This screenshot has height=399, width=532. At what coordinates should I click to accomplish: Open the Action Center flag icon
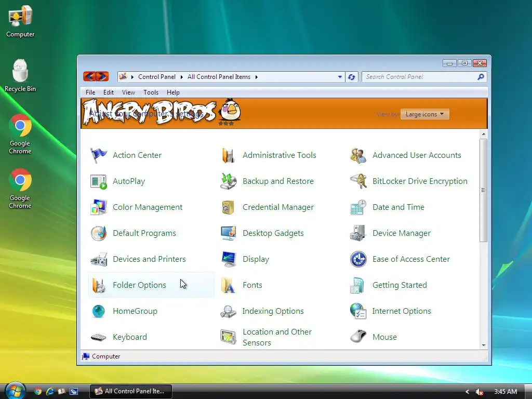coord(98,155)
